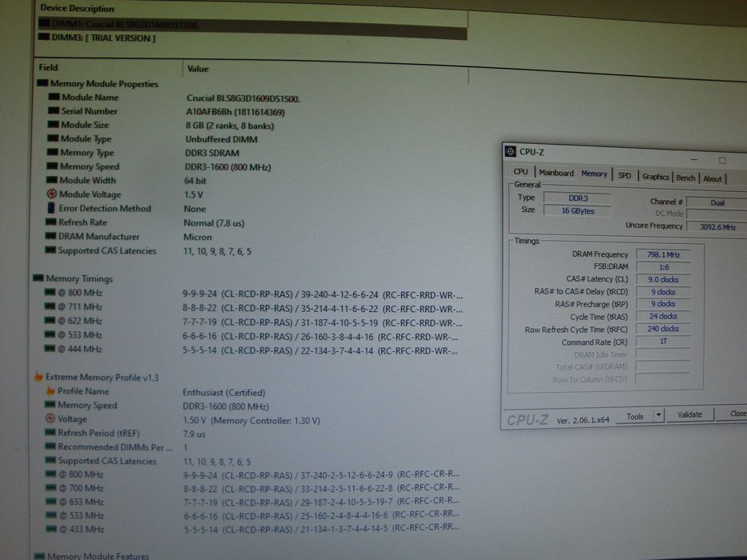Select the 1.50 V Memory Controller value
Image resolution: width=747 pixels, height=560 pixels.
click(x=251, y=421)
